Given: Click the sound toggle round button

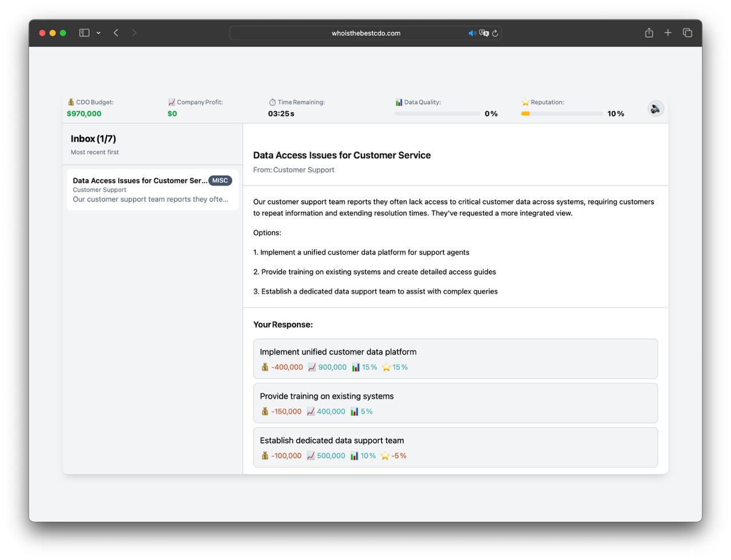Looking at the screenshot, I should click(656, 108).
